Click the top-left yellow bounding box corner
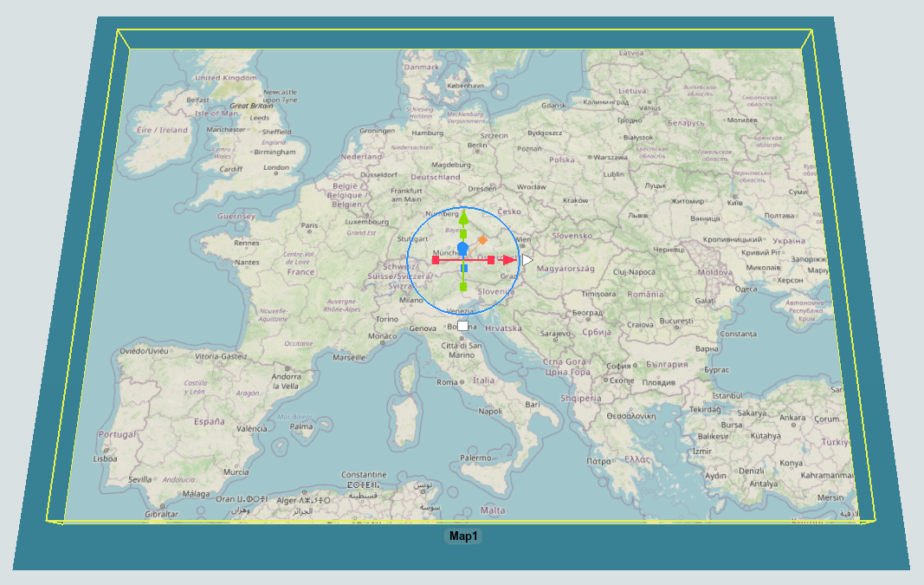Viewport: 924px width, 585px height. (118, 30)
